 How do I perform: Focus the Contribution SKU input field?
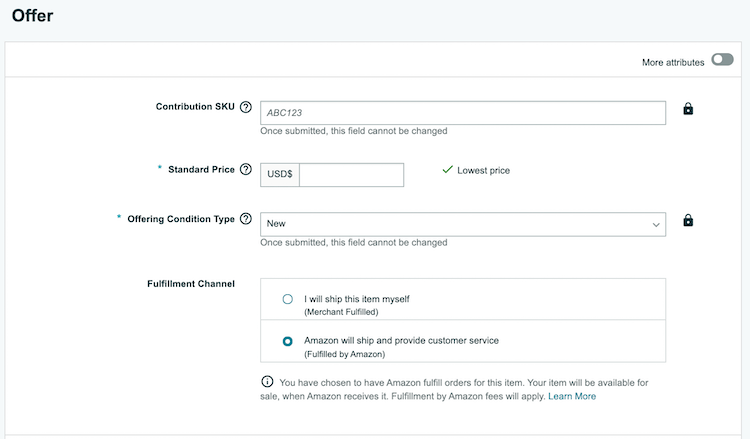462,113
